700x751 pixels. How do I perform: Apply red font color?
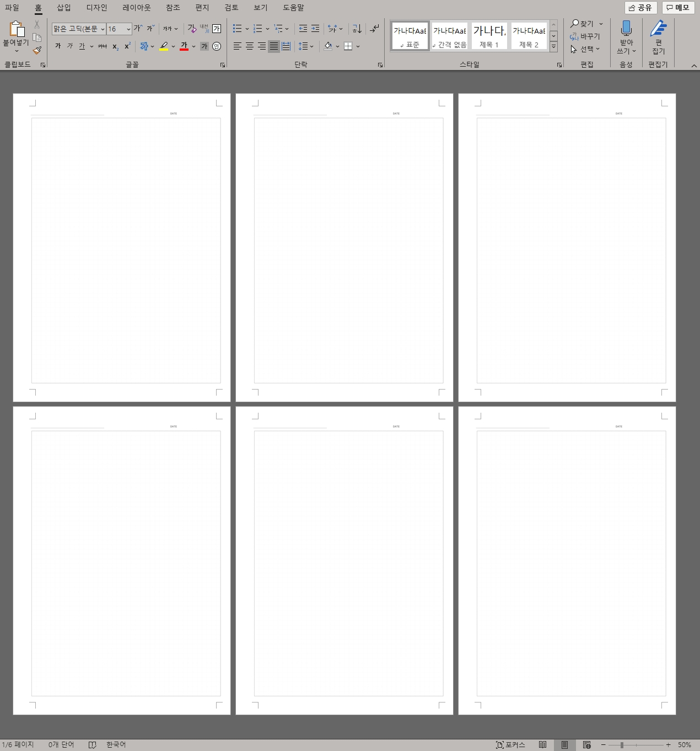tap(184, 46)
